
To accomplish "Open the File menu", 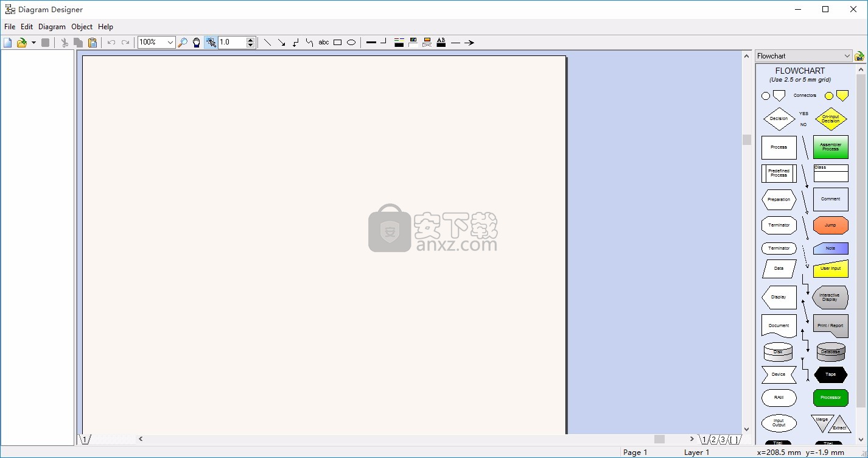I will coord(10,27).
